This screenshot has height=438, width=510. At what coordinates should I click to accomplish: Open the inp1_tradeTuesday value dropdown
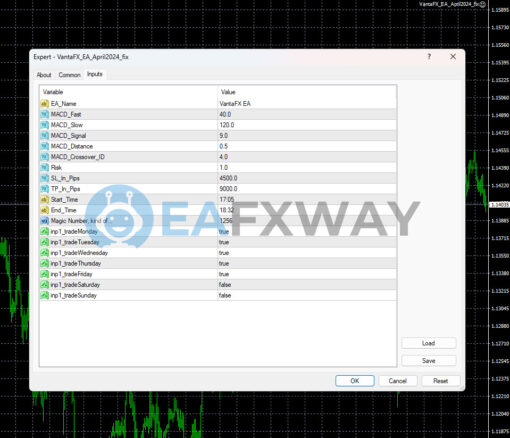[307, 242]
